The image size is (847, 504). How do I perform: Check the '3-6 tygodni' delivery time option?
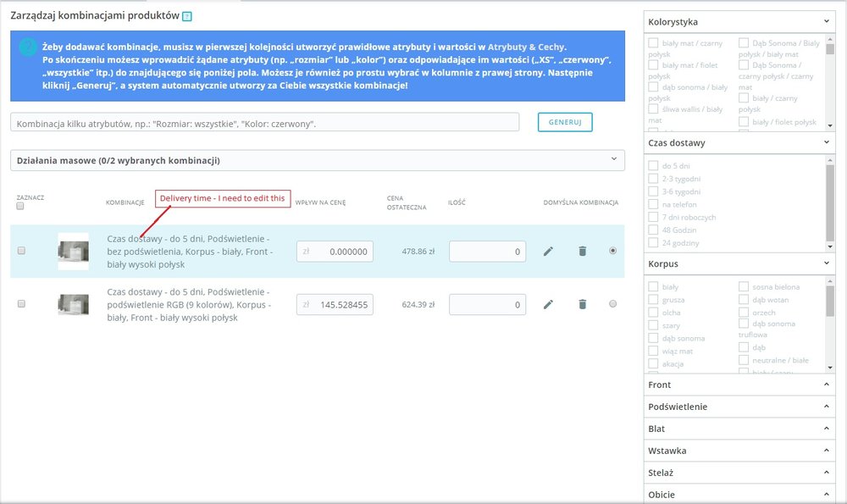(653, 191)
